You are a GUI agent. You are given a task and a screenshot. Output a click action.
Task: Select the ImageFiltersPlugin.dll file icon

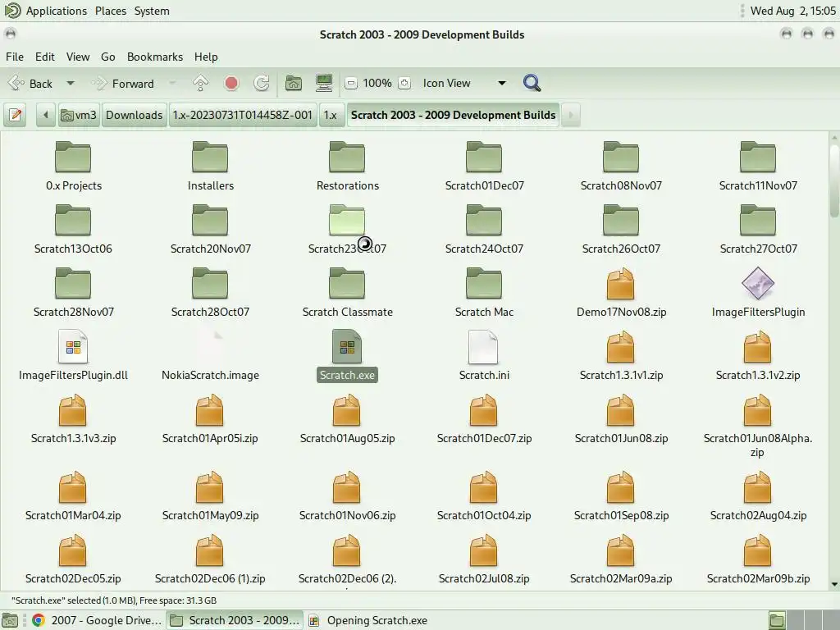[73, 347]
